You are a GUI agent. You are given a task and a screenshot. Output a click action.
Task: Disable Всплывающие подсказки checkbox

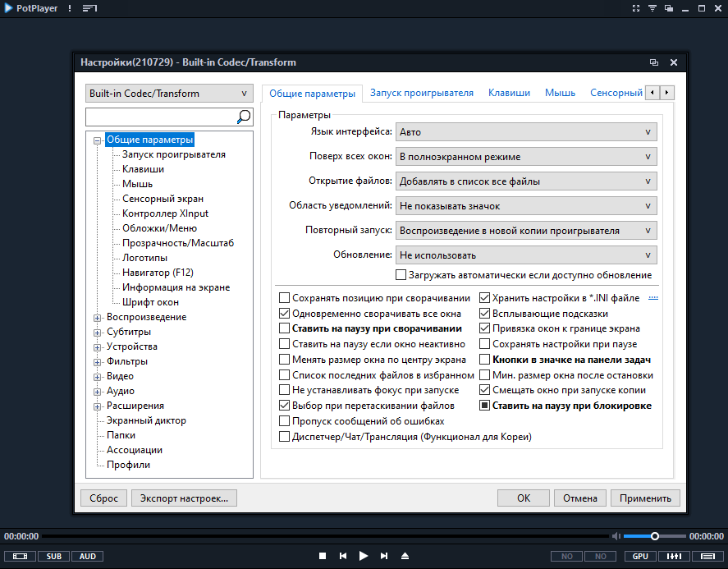click(485, 314)
